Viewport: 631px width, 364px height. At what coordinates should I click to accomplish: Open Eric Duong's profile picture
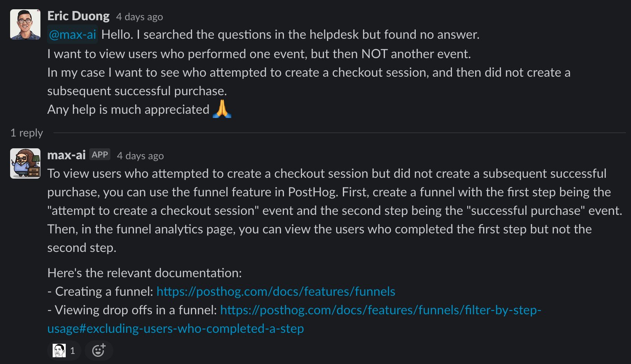click(x=25, y=24)
